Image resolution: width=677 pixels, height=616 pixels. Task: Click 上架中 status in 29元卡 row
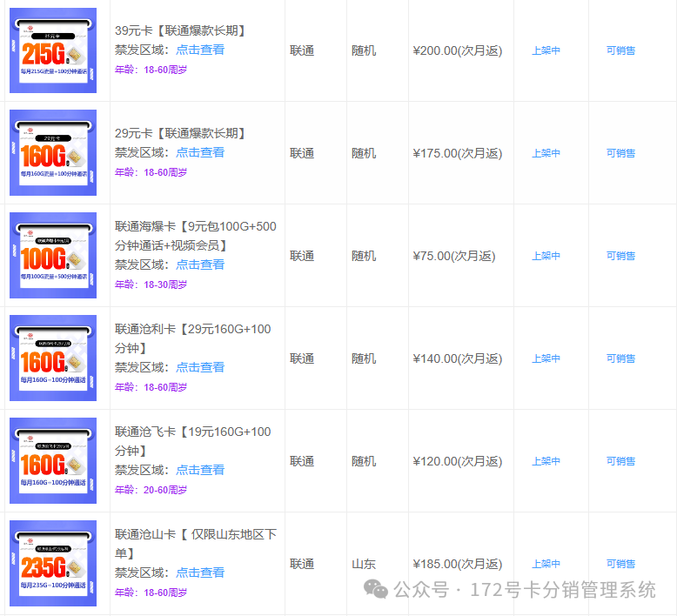pos(546,153)
